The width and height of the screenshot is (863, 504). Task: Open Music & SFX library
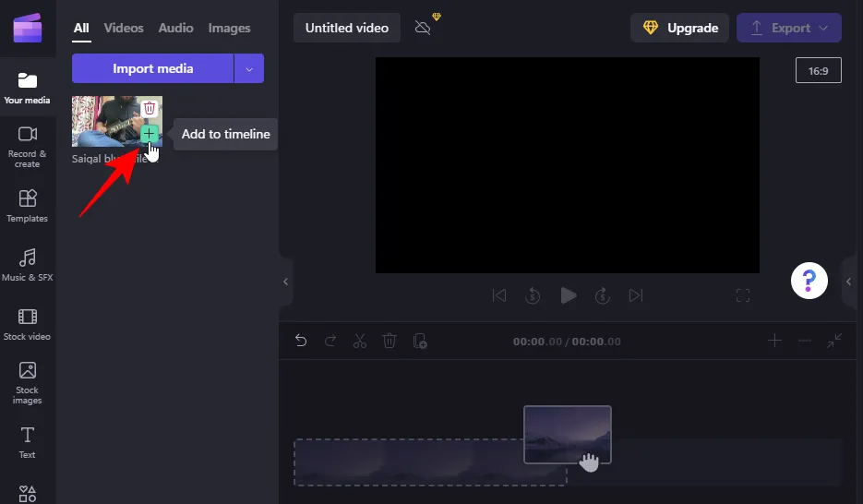pos(28,265)
